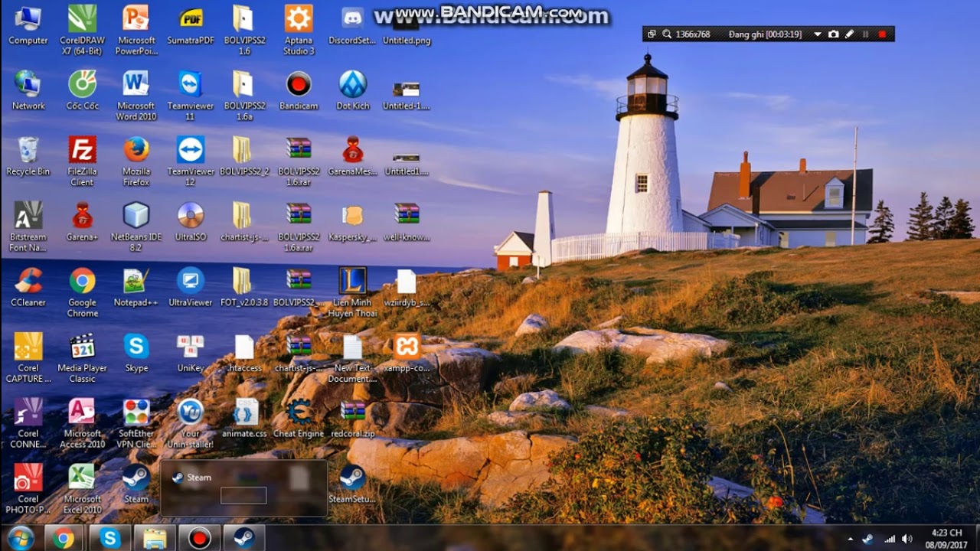Open the Windows Start menu
This screenshot has width=980, height=551.
click(x=21, y=538)
